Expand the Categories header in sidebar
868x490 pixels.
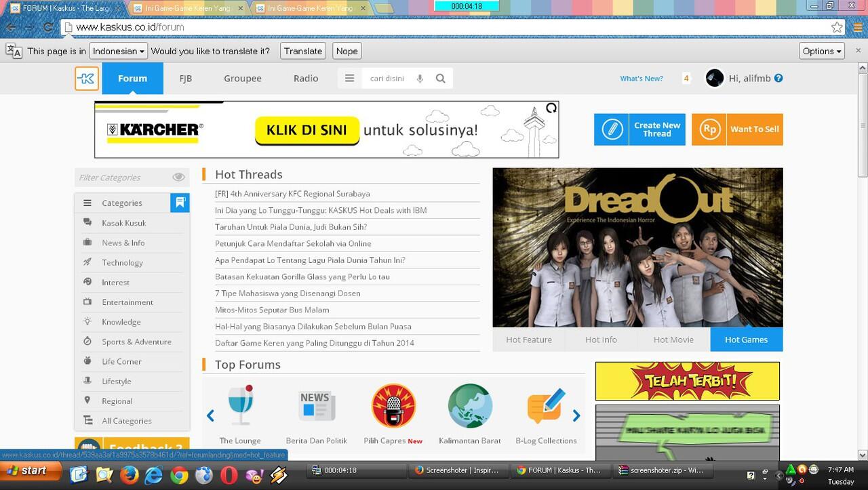coord(122,203)
